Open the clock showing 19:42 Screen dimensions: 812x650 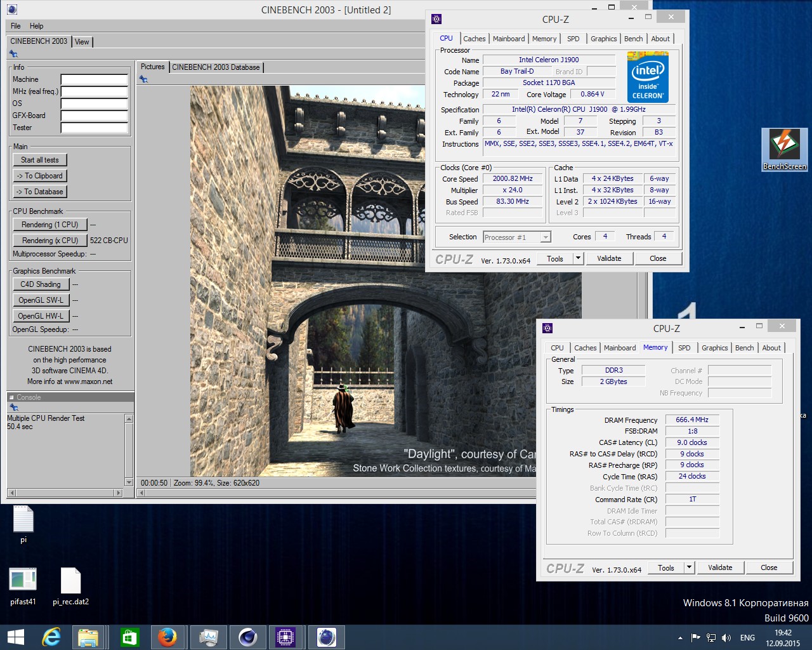point(783,638)
